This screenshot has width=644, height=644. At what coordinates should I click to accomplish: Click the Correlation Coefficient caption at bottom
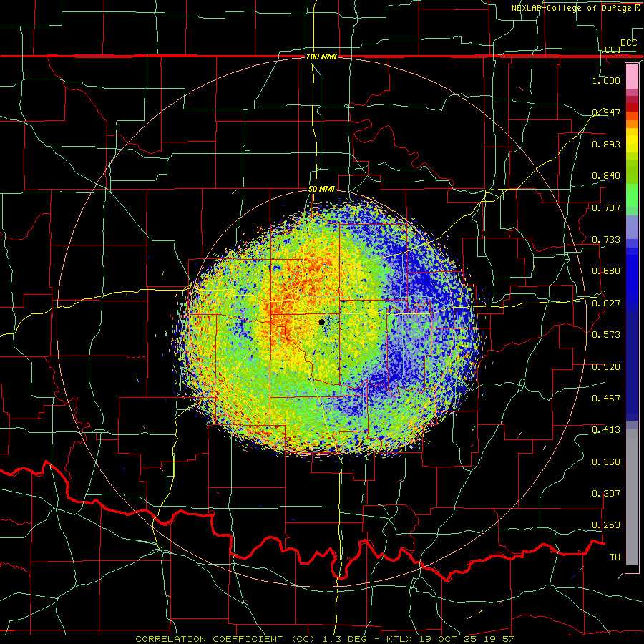[x=325, y=639]
